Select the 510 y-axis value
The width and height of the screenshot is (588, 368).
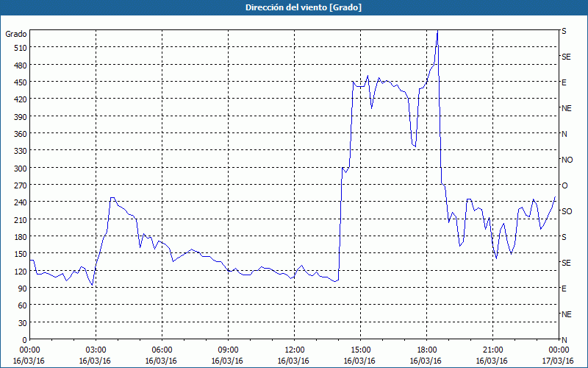(21, 48)
